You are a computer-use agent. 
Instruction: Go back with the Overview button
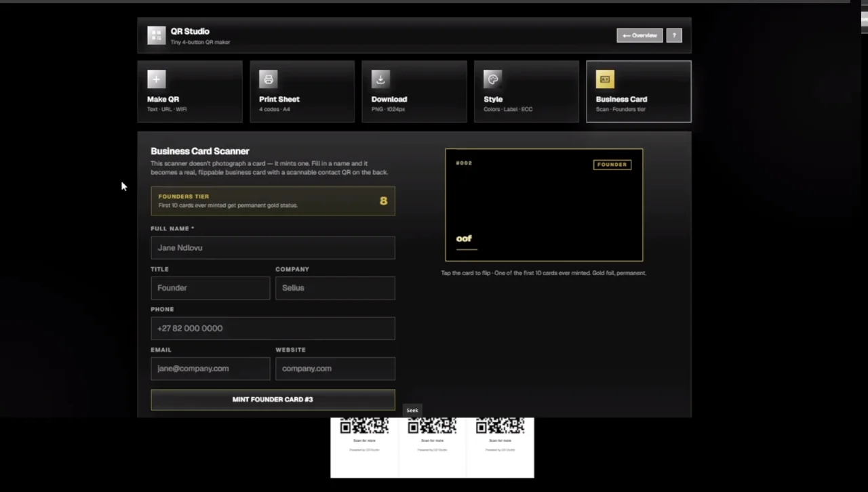pos(639,35)
